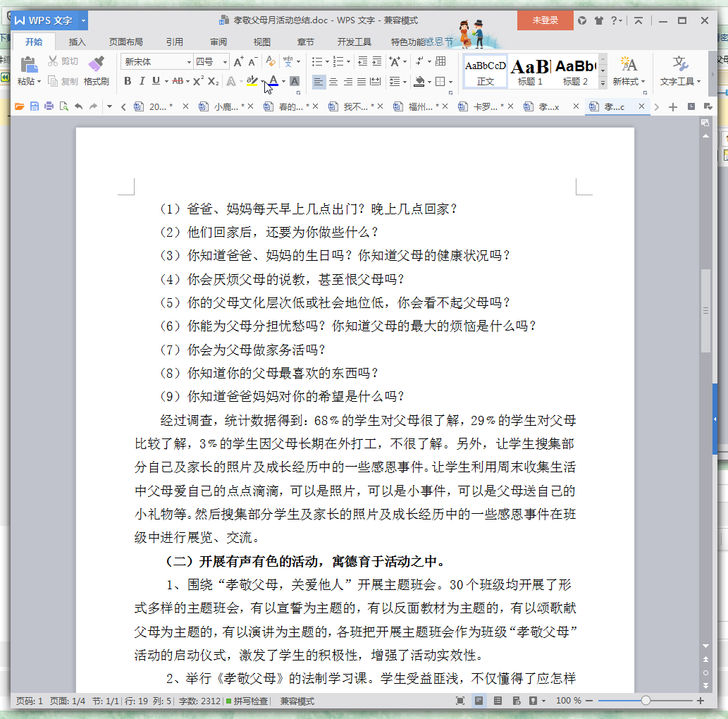Image resolution: width=728 pixels, height=719 pixels.
Task: Click the print icon in quick access bar
Action: pos(49,106)
